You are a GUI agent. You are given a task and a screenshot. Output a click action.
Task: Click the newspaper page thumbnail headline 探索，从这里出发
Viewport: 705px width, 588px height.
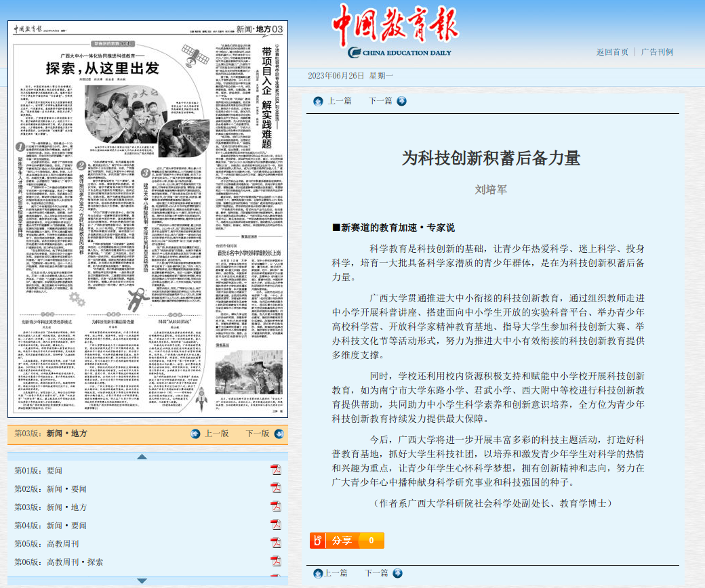pyautogui.click(x=102, y=68)
